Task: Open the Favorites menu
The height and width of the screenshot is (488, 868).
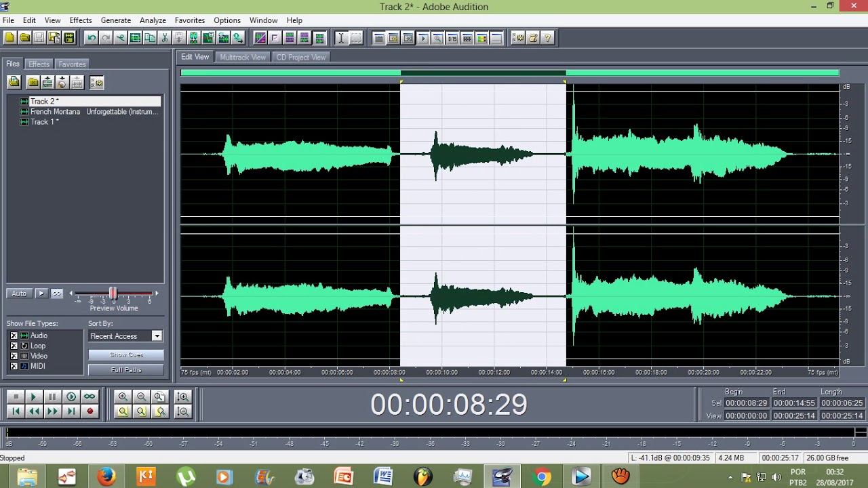Action: click(190, 20)
